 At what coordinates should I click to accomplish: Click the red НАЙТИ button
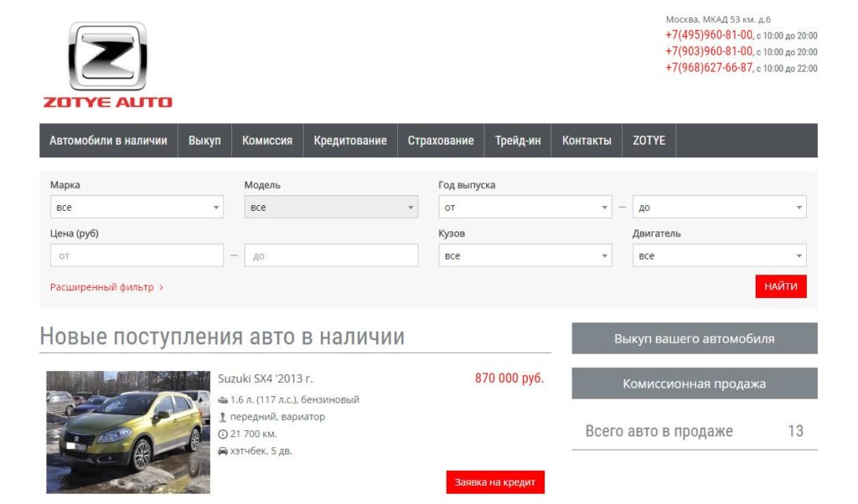click(x=781, y=286)
